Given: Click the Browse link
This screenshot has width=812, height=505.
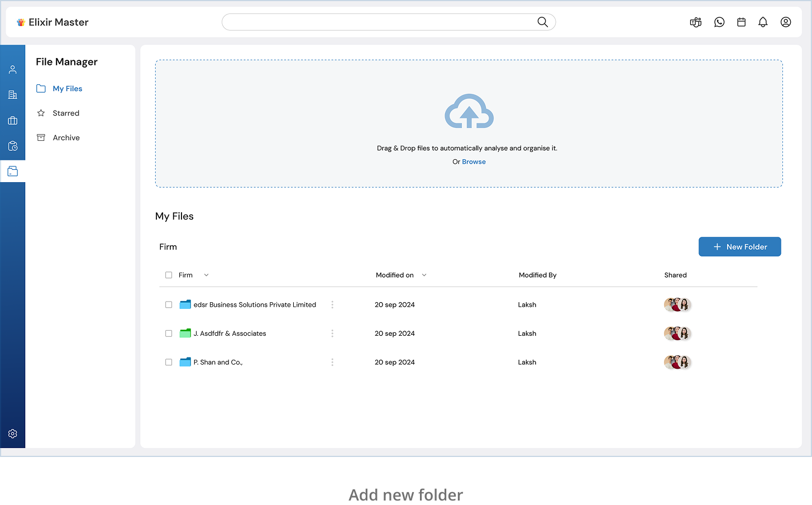Looking at the screenshot, I should [x=474, y=162].
